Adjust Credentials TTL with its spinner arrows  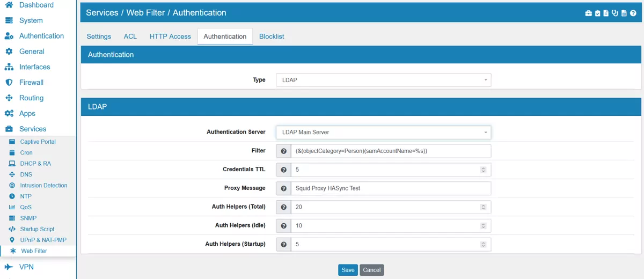click(x=483, y=170)
